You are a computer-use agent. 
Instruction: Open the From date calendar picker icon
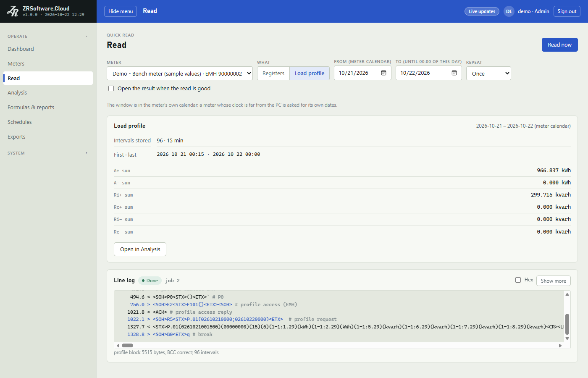[x=383, y=73]
